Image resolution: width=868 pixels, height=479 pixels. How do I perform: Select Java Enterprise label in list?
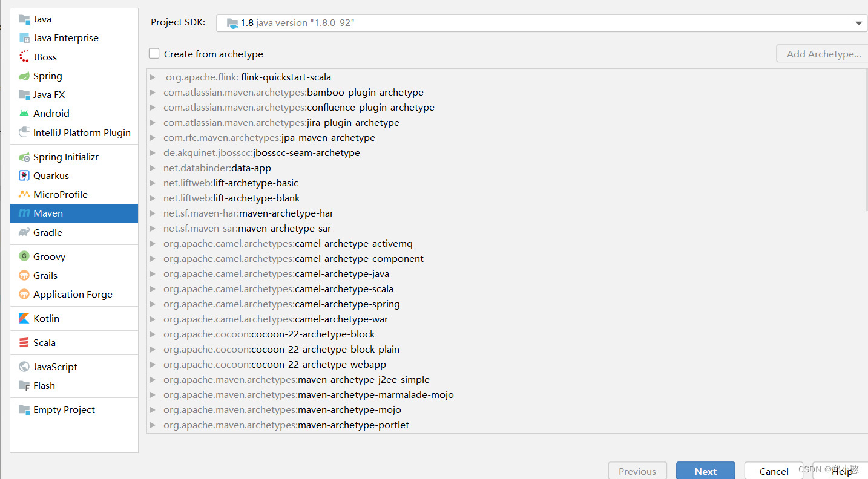(x=66, y=37)
